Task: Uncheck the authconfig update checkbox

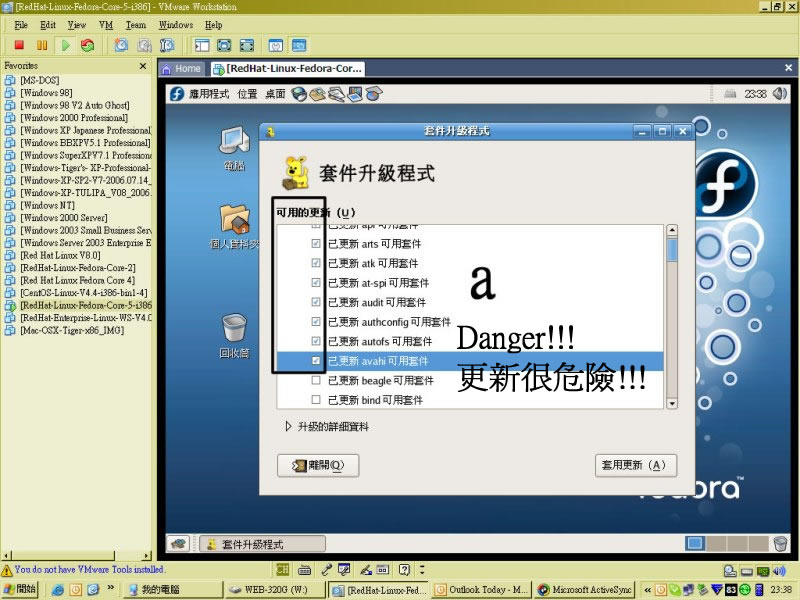Action: (316, 321)
